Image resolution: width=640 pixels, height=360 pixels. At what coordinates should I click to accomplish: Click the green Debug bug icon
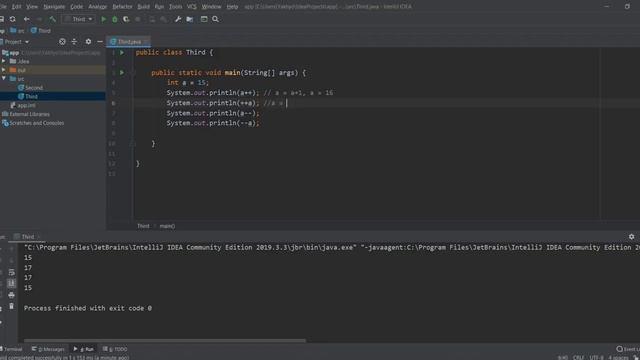(x=115, y=19)
